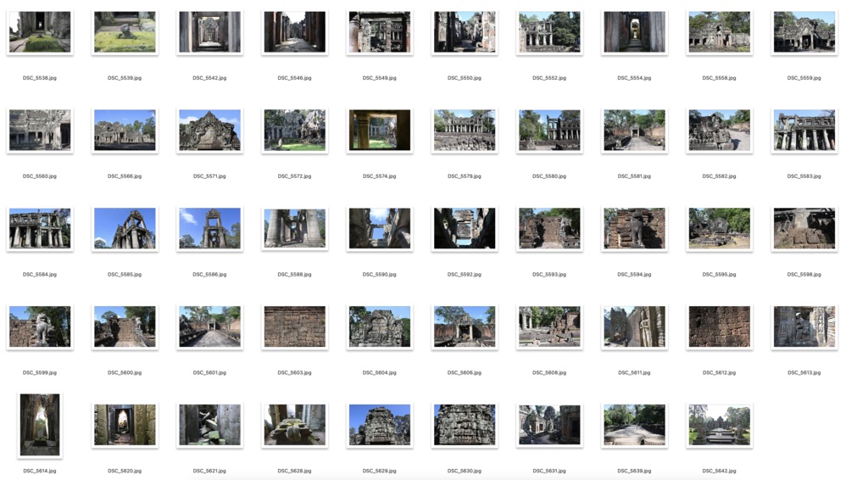Select the DSC_5549.jpg photo thumbnail

pos(380,32)
